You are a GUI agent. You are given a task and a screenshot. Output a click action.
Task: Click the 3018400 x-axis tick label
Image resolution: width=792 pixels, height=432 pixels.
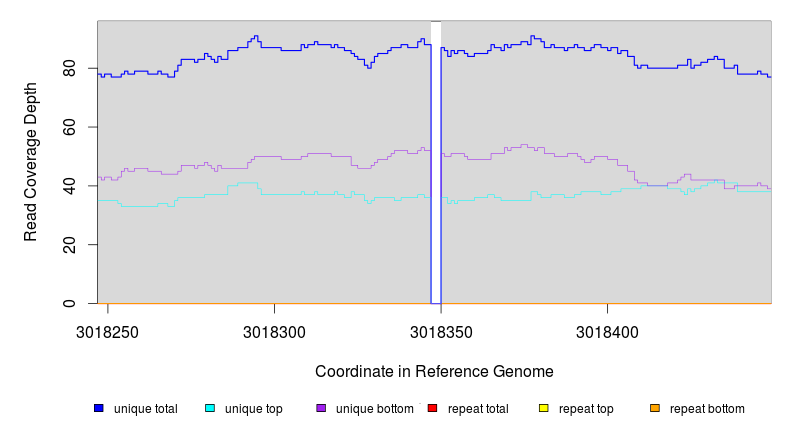pyautogui.click(x=607, y=328)
